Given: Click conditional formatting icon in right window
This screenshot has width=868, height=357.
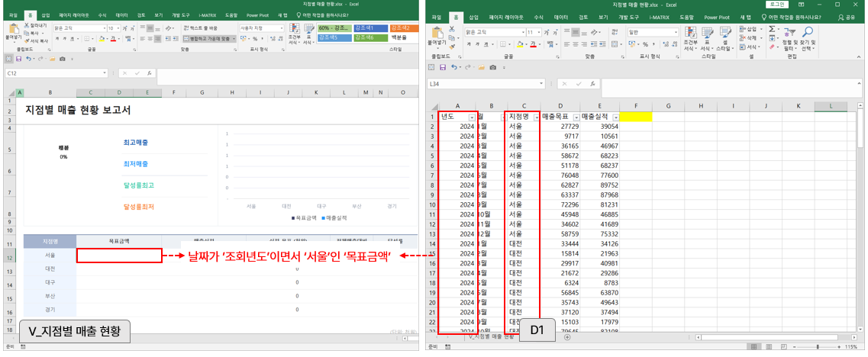Looking at the screenshot, I should pos(690,33).
